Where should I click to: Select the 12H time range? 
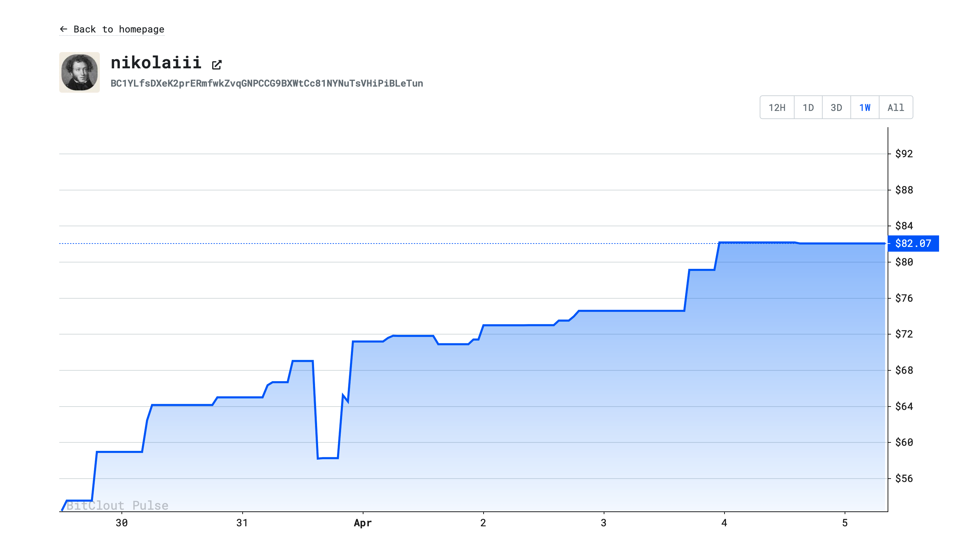tap(777, 108)
